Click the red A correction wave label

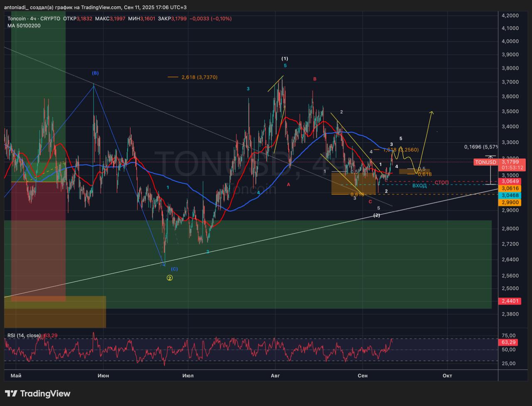pos(288,184)
